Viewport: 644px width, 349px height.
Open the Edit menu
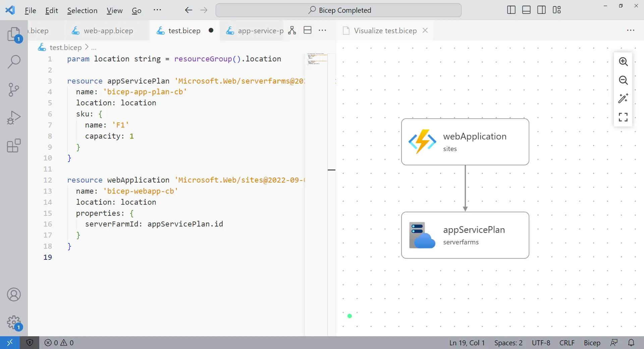(52, 10)
